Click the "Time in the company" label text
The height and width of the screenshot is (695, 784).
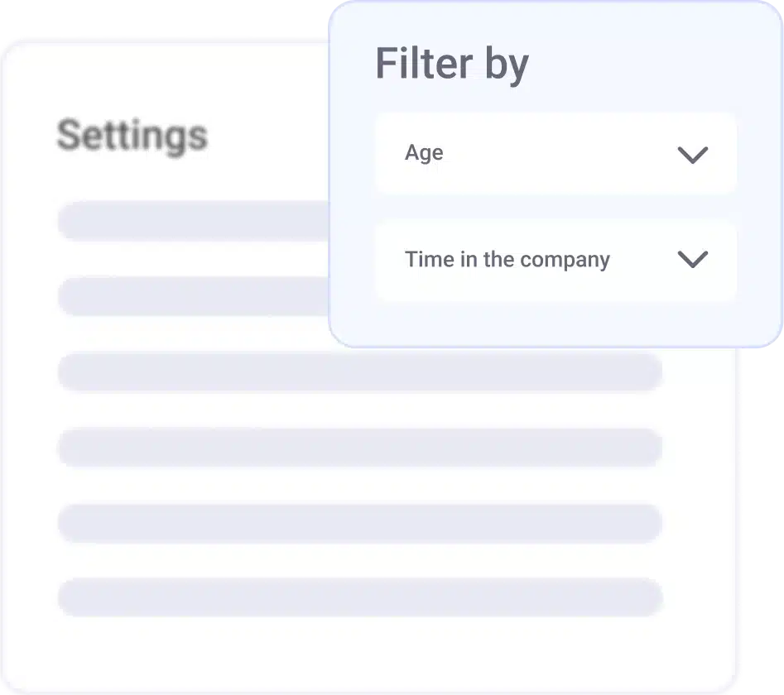[507, 260]
